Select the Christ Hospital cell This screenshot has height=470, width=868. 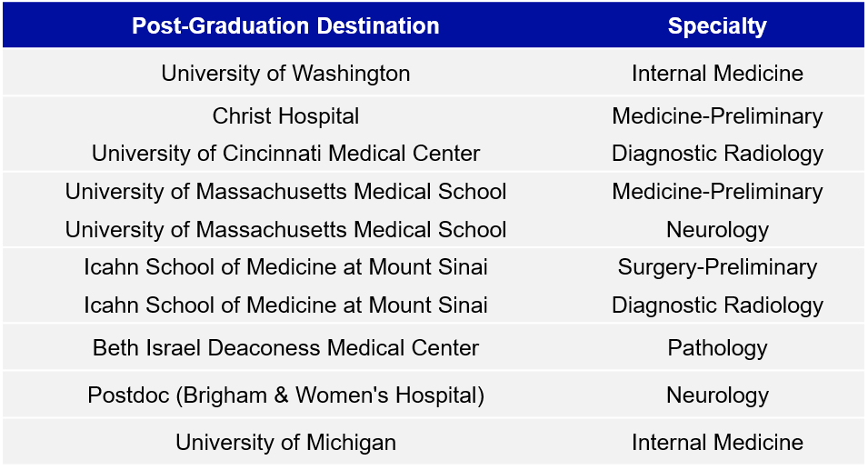click(x=285, y=116)
